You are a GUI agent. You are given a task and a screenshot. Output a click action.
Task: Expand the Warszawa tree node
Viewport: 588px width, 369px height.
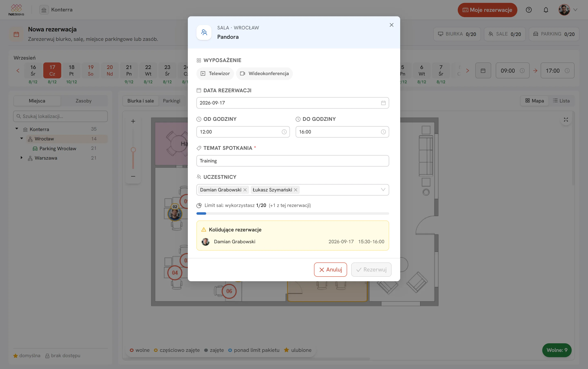(x=22, y=158)
